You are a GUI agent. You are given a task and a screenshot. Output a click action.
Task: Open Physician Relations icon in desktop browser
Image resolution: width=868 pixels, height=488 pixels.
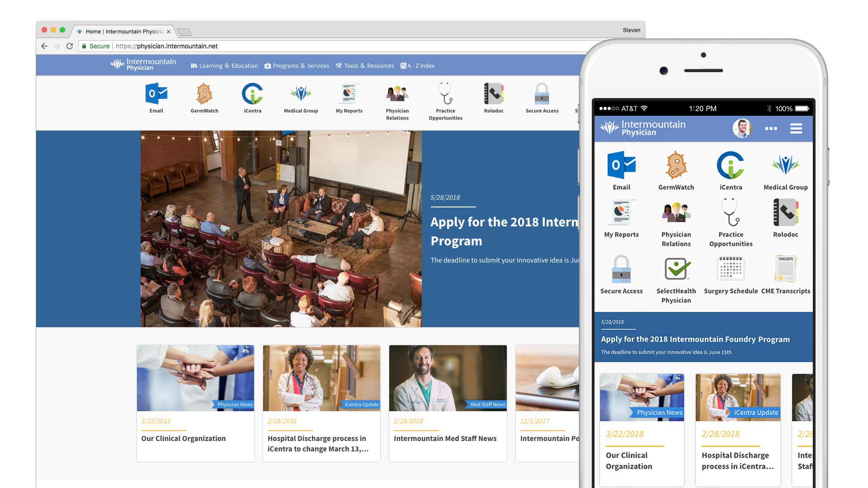tap(397, 94)
